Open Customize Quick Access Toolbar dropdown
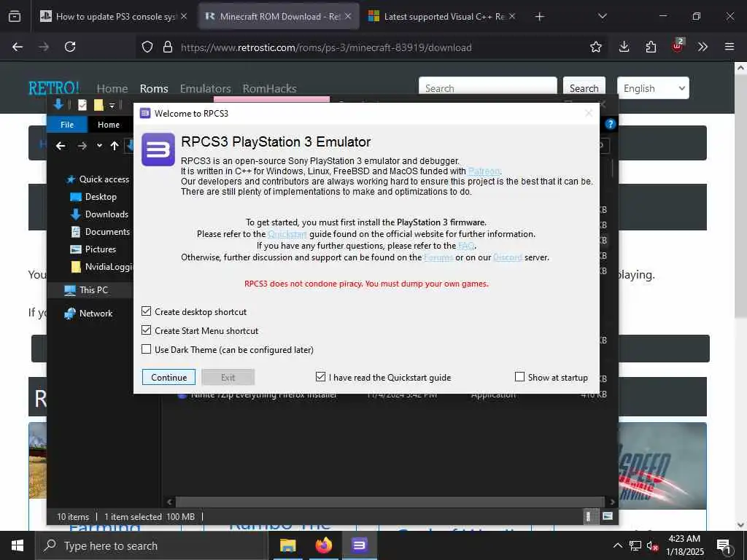Image resolution: width=747 pixels, height=560 pixels. [112, 105]
